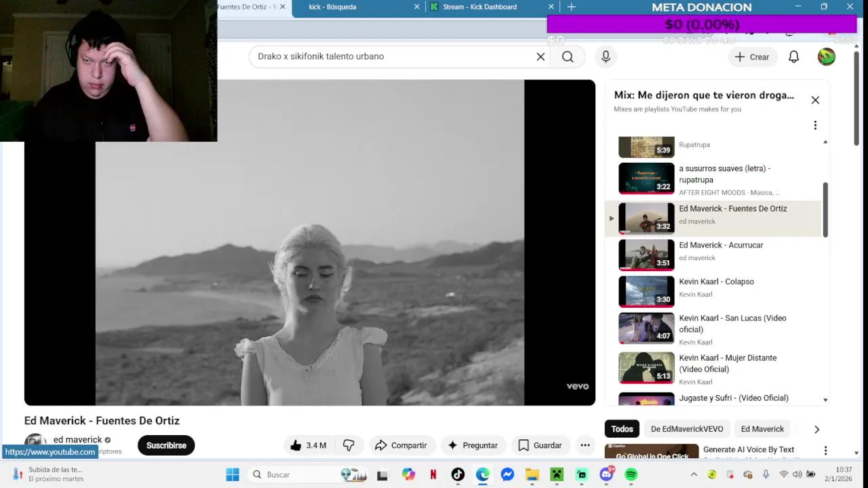Screen dimensions: 868x488
Task: Close the Fuentes De Ortiz YouTube tab
Action: tap(283, 7)
